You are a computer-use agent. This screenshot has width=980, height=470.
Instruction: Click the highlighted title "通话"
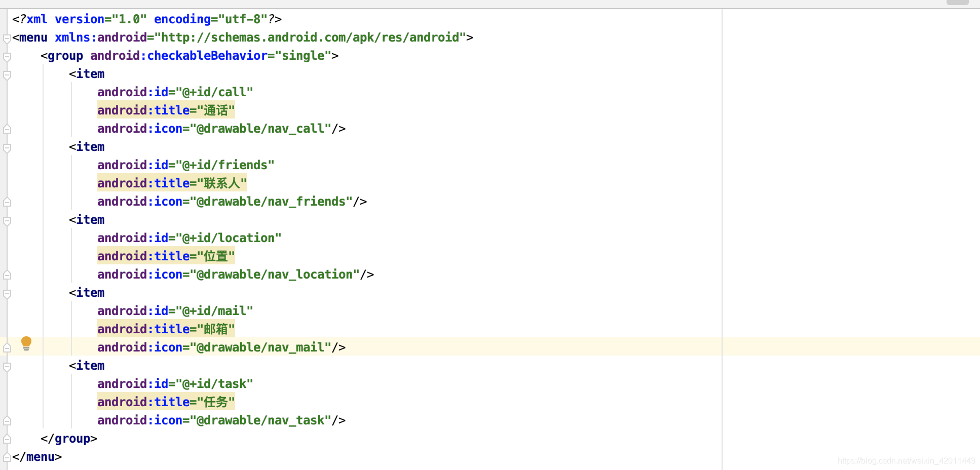[166, 110]
